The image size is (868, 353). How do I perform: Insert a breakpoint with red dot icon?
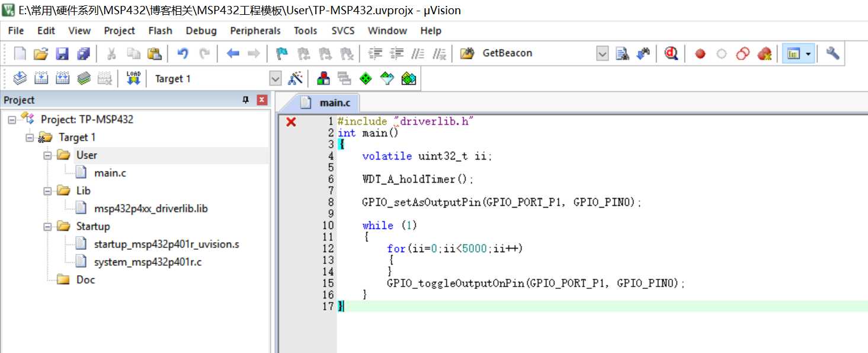coord(700,53)
